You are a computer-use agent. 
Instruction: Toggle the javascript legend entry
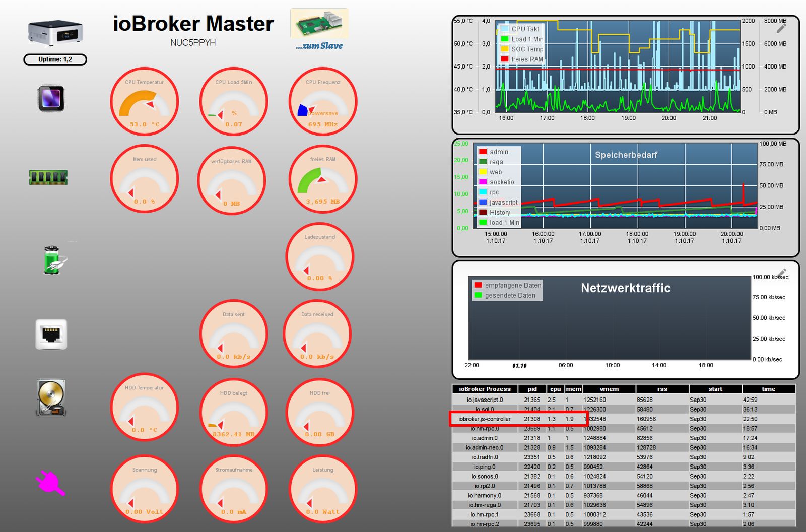pyautogui.click(x=498, y=202)
